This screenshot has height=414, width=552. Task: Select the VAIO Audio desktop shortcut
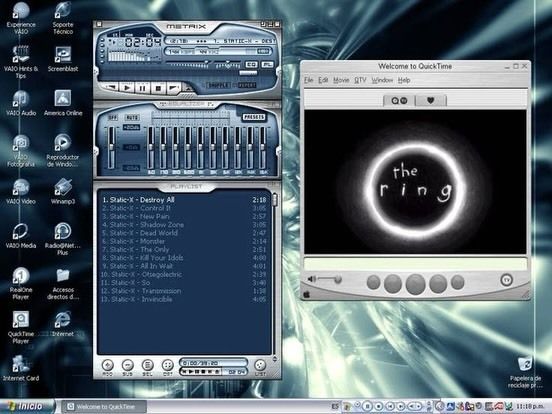point(21,103)
